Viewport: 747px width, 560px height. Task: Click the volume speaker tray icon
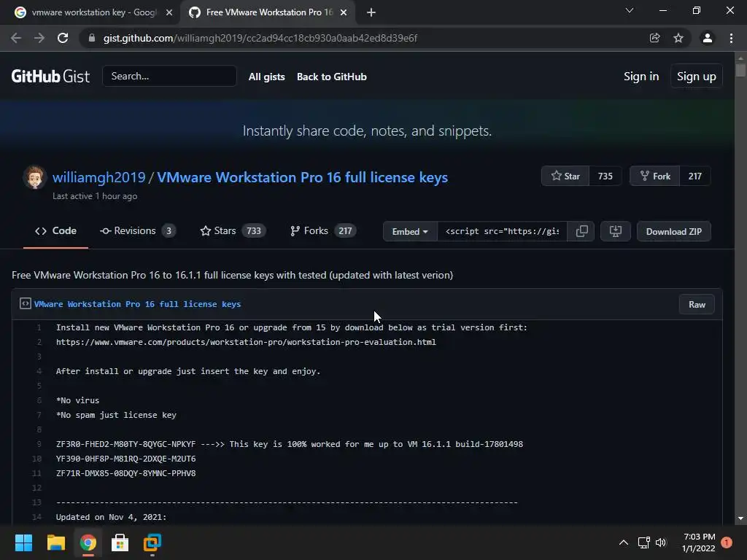(x=660, y=542)
